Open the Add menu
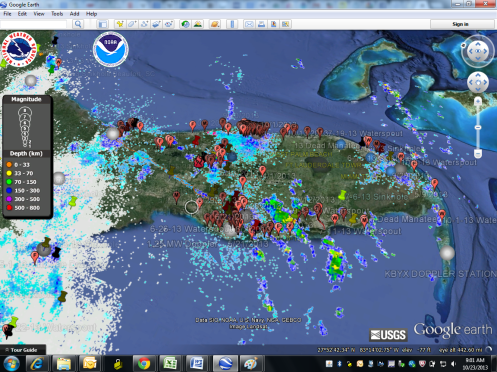Image resolution: width=497 pixels, height=372 pixels. tap(74, 14)
